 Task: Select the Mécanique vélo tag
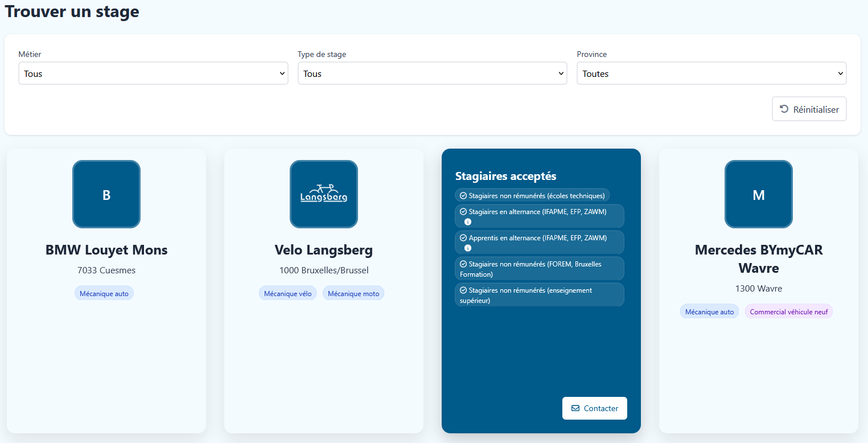click(x=288, y=294)
